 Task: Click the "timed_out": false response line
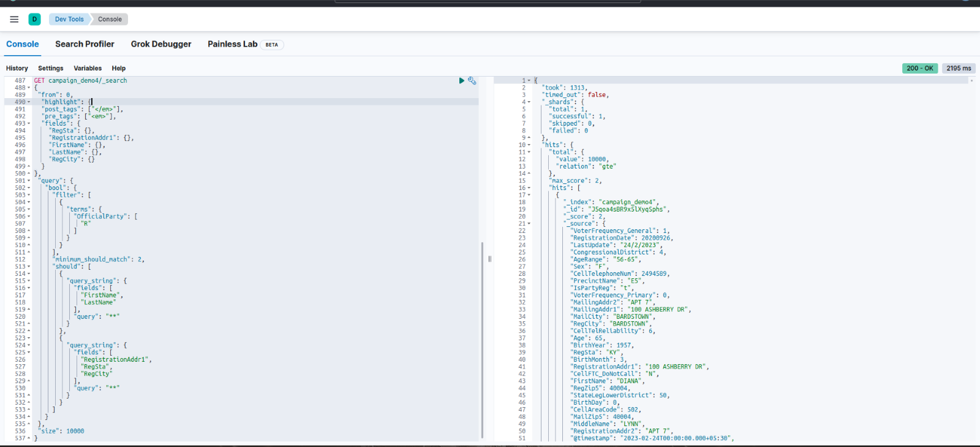pyautogui.click(x=575, y=94)
